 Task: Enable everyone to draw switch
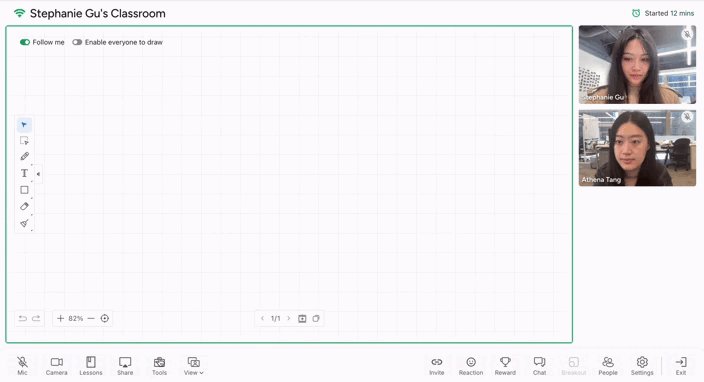[x=77, y=42]
